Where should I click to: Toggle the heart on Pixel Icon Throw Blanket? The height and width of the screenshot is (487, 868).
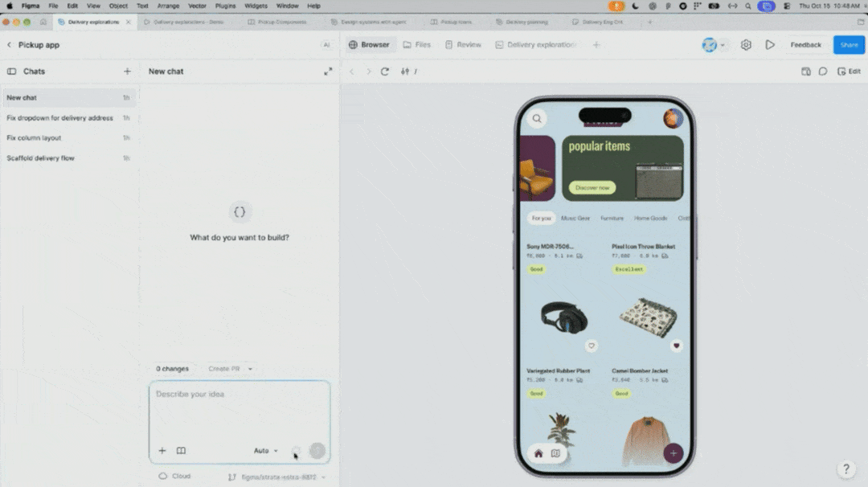tap(677, 346)
